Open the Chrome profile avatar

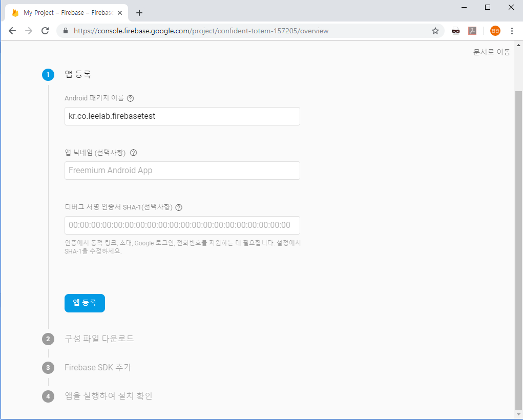pyautogui.click(x=495, y=31)
